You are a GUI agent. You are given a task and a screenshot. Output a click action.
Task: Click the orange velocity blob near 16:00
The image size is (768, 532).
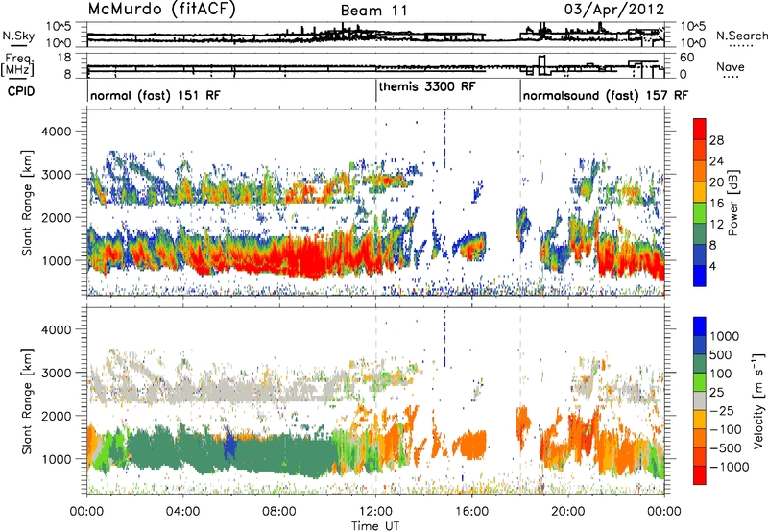click(x=471, y=445)
